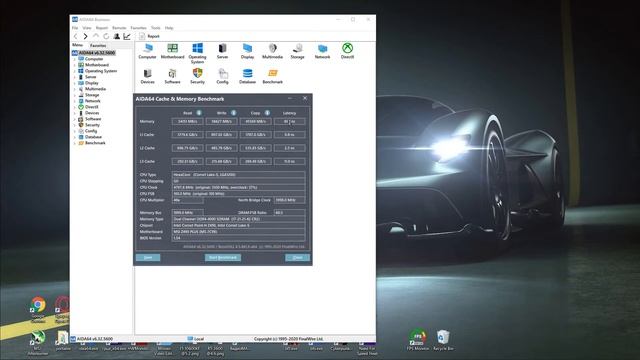Open the Benchmark category icon
640x360 pixels.
click(x=272, y=76)
